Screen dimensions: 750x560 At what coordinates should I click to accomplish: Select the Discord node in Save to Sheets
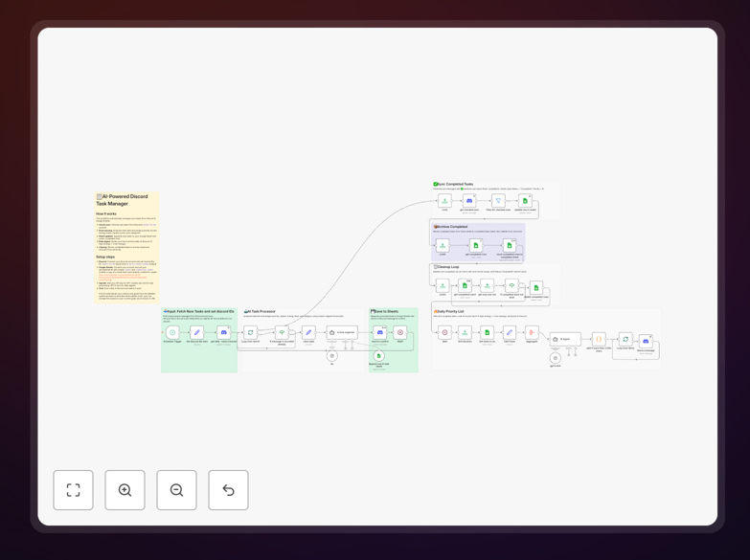[379, 332]
